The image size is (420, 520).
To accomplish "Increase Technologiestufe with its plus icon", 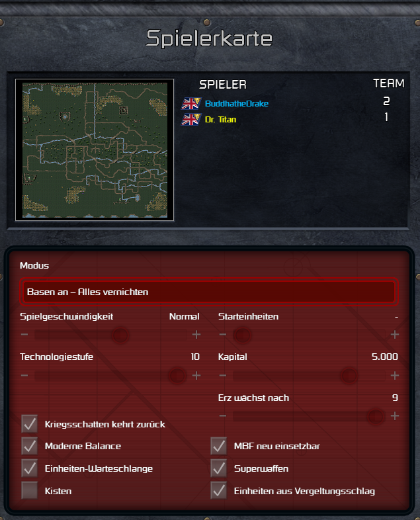I will pos(196,375).
